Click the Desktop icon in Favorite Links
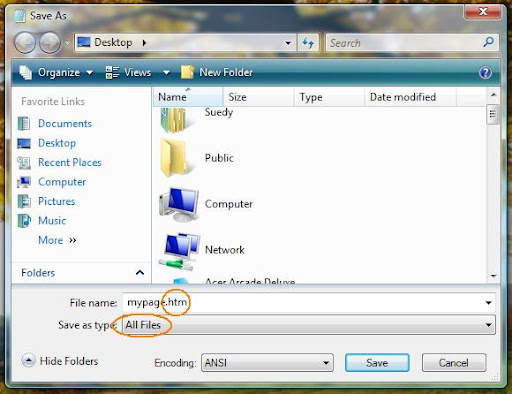Screen dimensions: 512x394 pyautogui.click(x=24, y=143)
